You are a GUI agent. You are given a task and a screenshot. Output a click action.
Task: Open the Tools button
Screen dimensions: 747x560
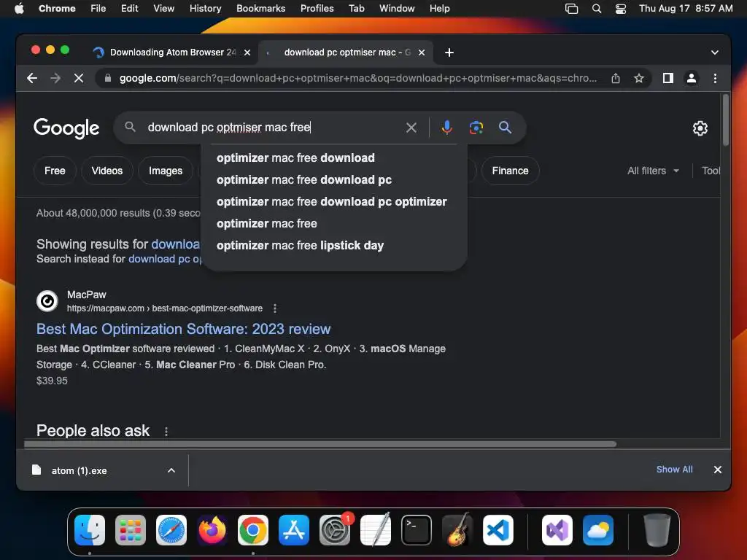click(x=711, y=171)
